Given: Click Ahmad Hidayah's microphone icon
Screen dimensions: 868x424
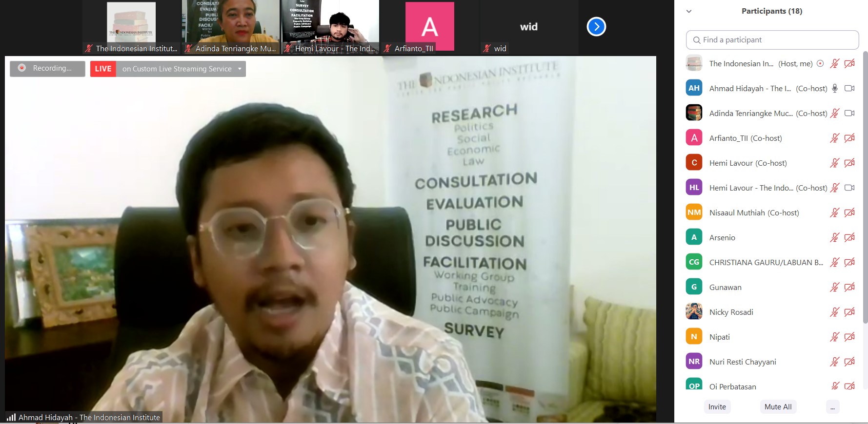Looking at the screenshot, I should click(835, 88).
